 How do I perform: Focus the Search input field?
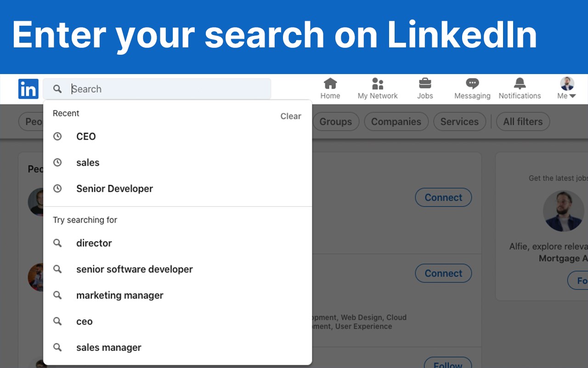(170, 89)
